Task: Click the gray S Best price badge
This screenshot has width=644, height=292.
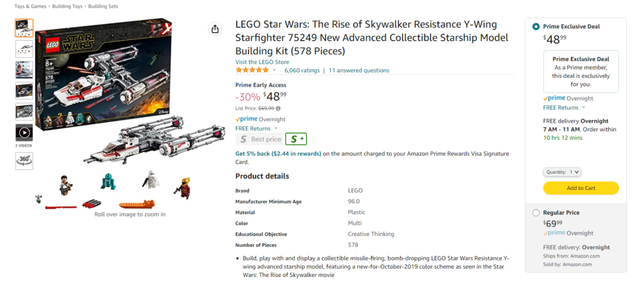Action: pos(260,139)
